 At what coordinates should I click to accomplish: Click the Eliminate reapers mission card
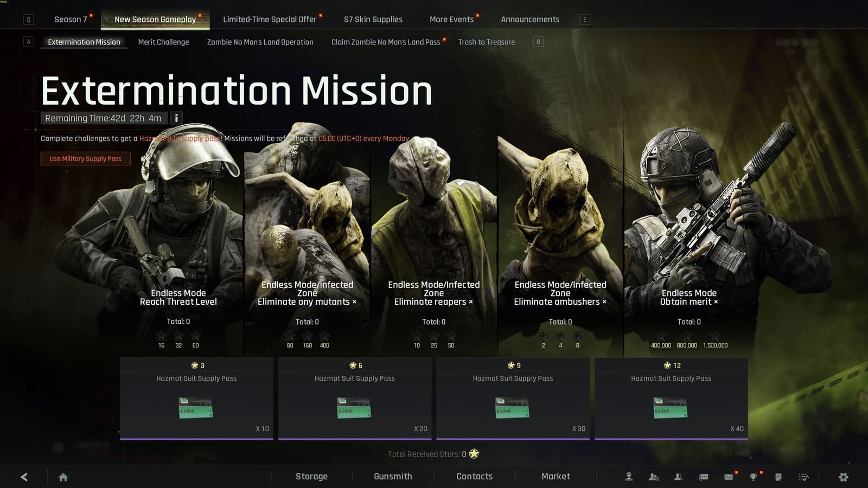(x=434, y=239)
